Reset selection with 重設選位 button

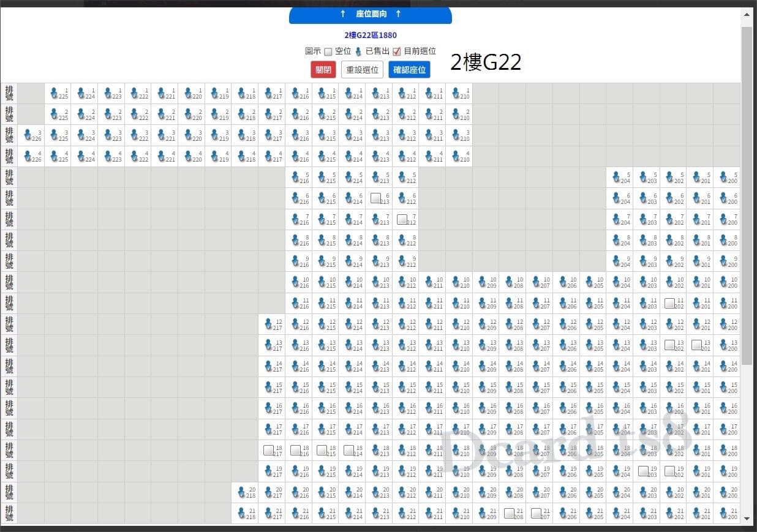point(363,70)
